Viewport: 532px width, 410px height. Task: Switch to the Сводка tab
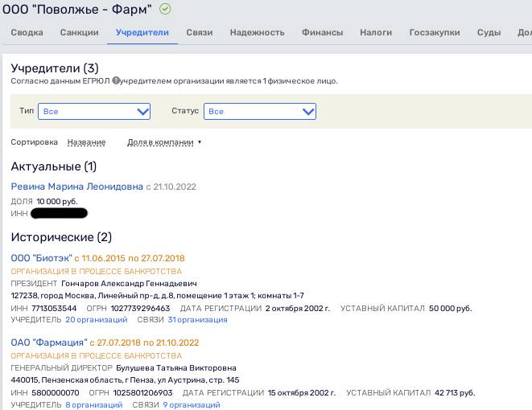coord(27,32)
